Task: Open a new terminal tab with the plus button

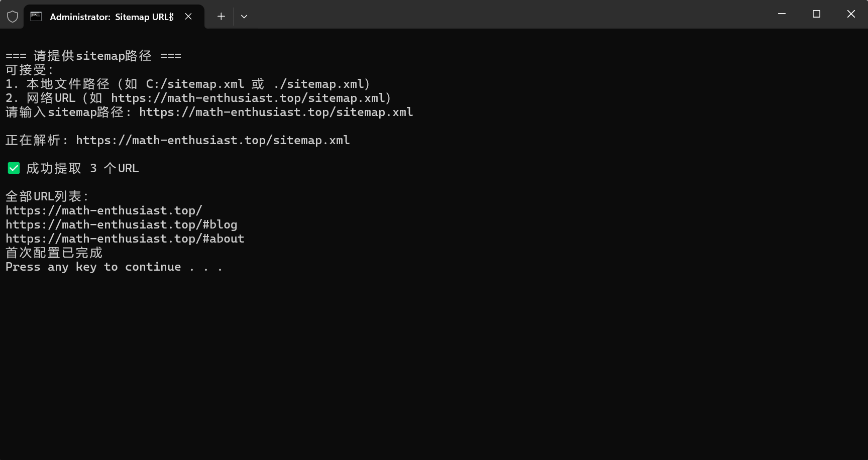Action: point(221,17)
